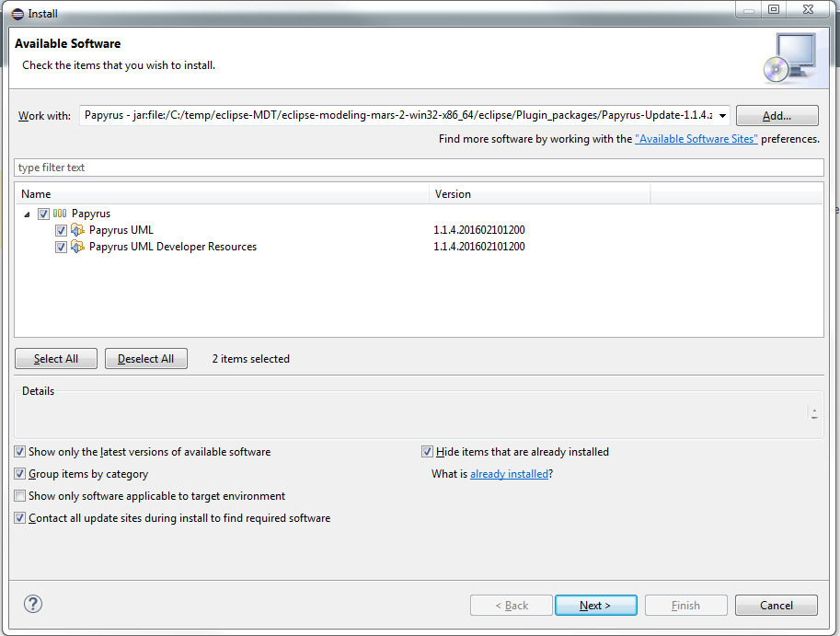
Task: Click Papyrus UML version 1.1.4.201602101200
Action: pos(479,230)
